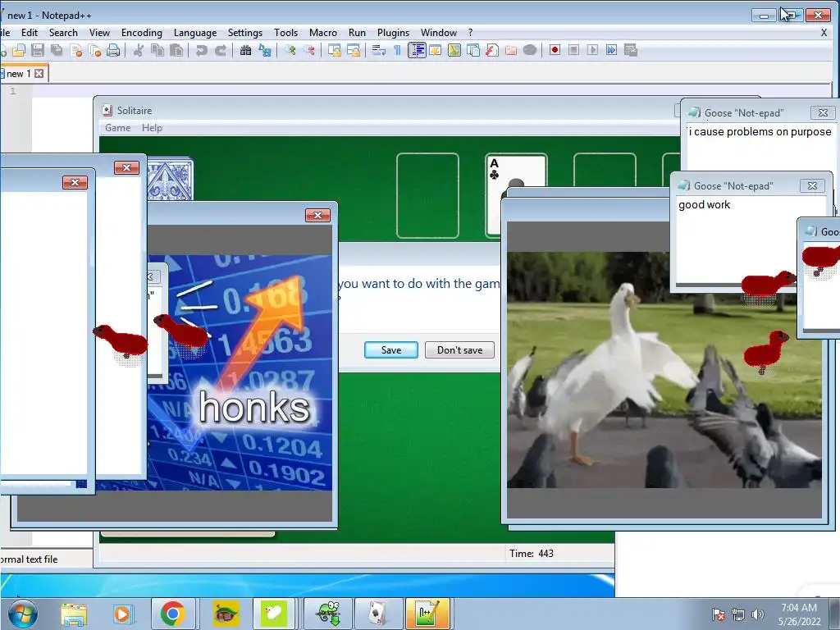Click the volume speaker tray icon
The width and height of the screenshot is (840, 630).
point(757,614)
